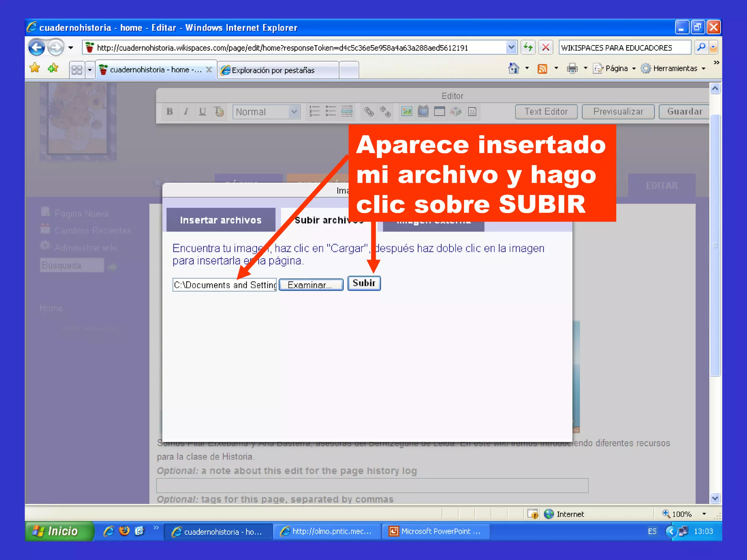The height and width of the screenshot is (560, 747).
Task: Click the numbered list icon
Action: (x=314, y=111)
